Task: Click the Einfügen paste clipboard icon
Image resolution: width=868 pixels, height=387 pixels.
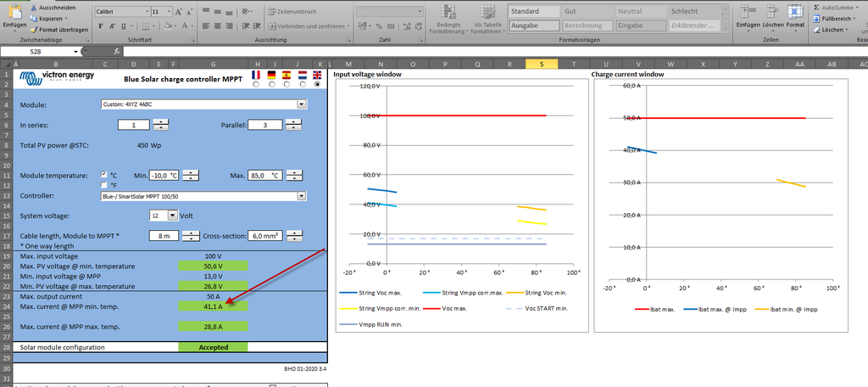Action: [x=14, y=11]
